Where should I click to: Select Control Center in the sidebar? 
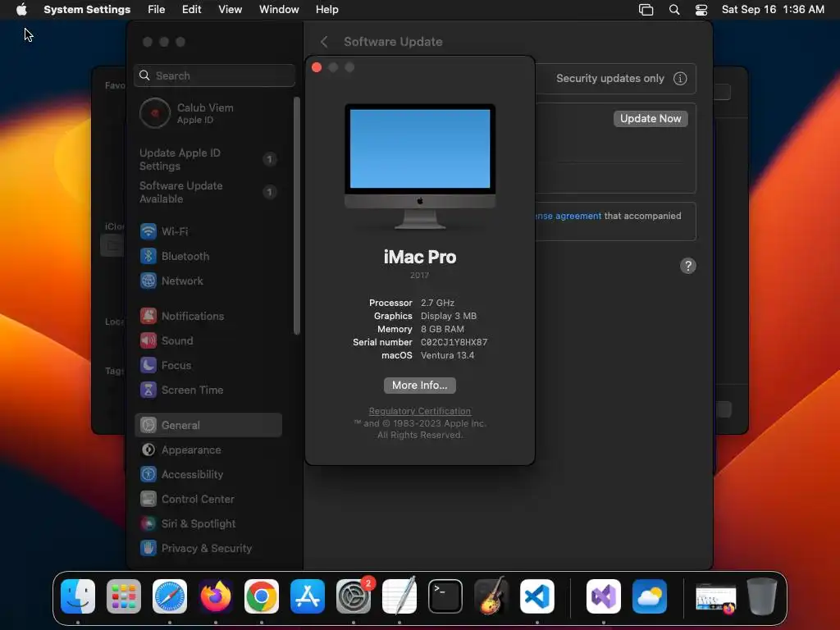coord(208,500)
